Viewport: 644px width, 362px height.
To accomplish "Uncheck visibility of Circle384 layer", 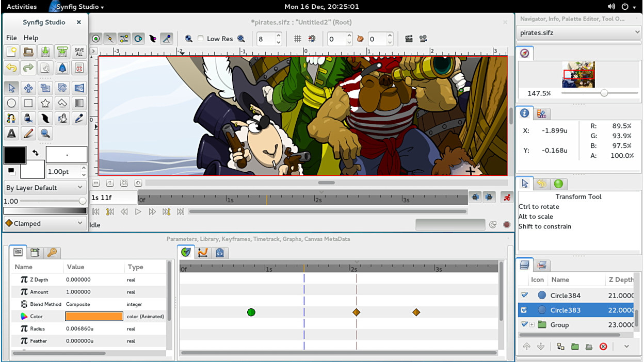I will click(524, 295).
